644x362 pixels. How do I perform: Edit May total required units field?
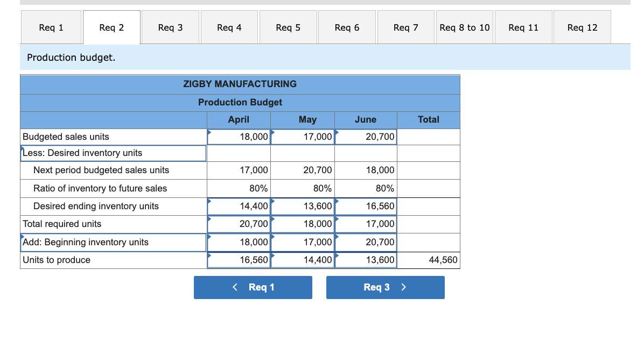(x=303, y=224)
